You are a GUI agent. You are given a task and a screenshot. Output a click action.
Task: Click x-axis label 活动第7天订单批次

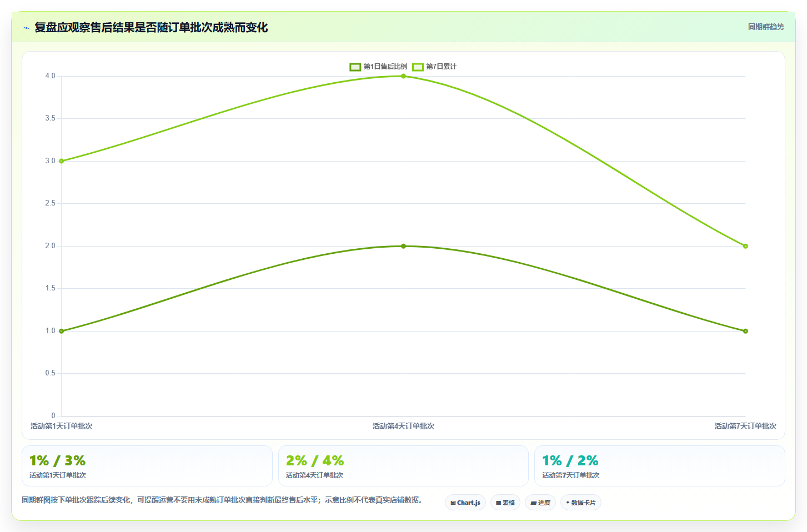click(x=745, y=426)
